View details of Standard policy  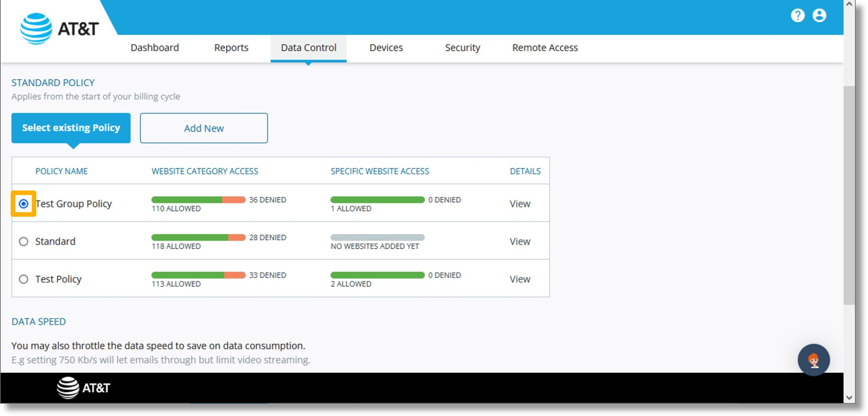(x=520, y=241)
